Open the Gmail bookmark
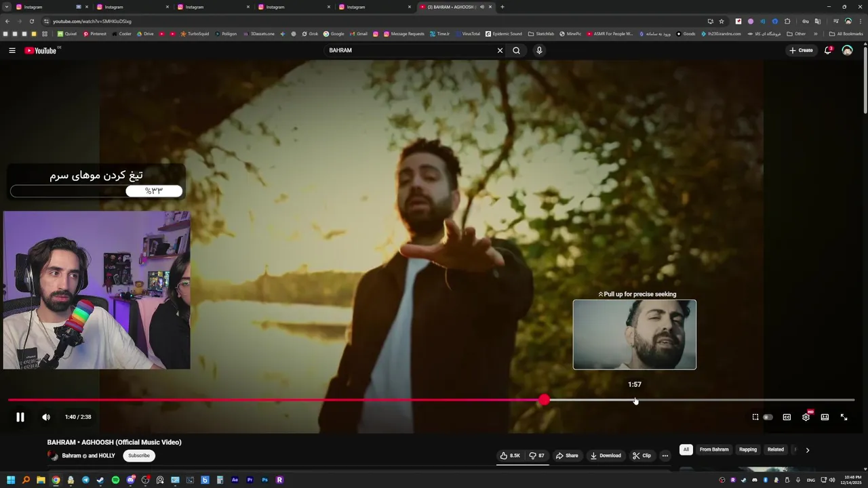This screenshot has width=868, height=488. [x=359, y=34]
